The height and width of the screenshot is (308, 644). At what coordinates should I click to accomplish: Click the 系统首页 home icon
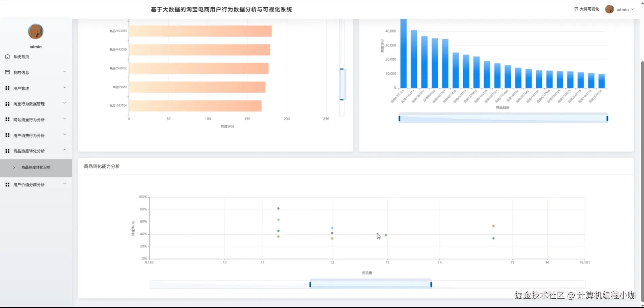[x=7, y=56]
